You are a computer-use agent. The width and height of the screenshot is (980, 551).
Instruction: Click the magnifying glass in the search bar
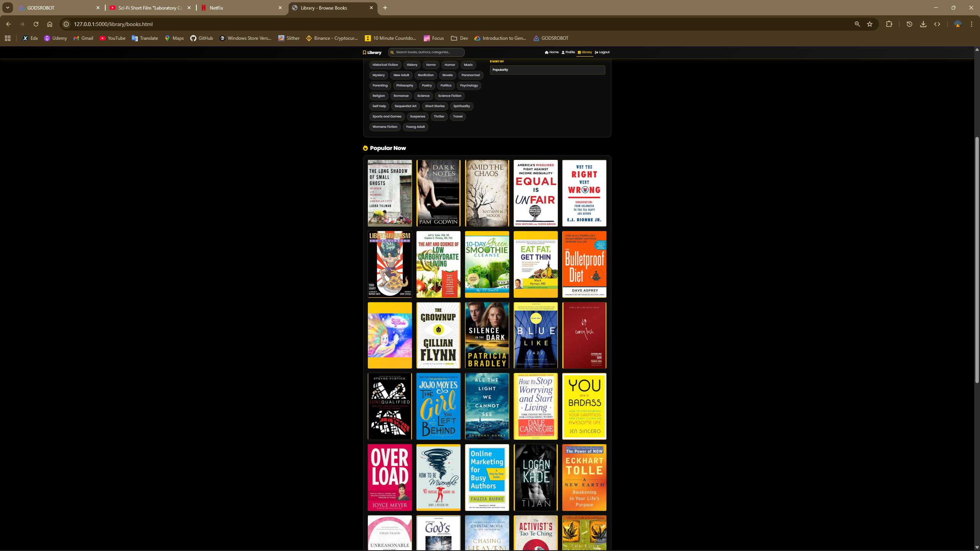click(x=392, y=52)
